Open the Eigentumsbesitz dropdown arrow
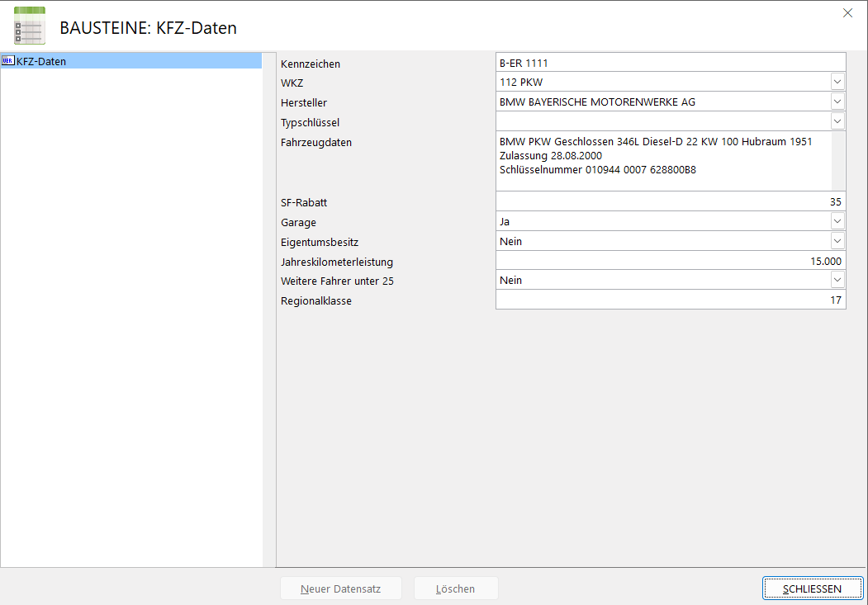The width and height of the screenshot is (868, 605). [x=837, y=241]
